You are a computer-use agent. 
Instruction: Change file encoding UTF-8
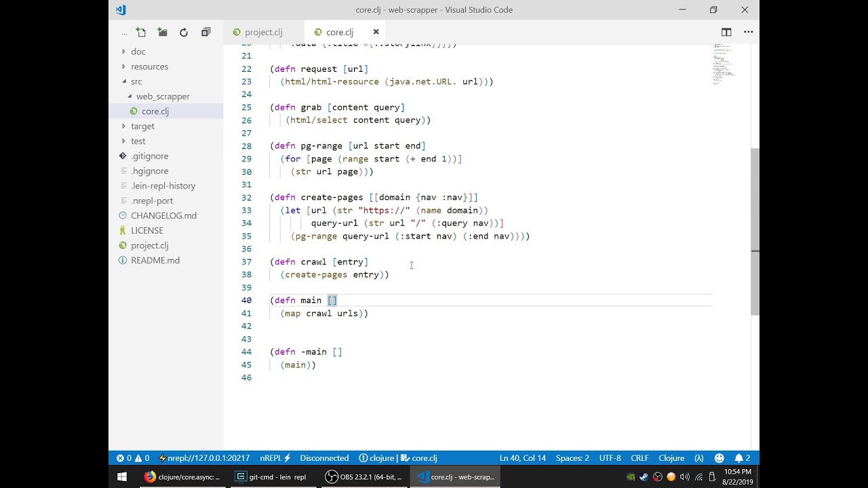610,458
